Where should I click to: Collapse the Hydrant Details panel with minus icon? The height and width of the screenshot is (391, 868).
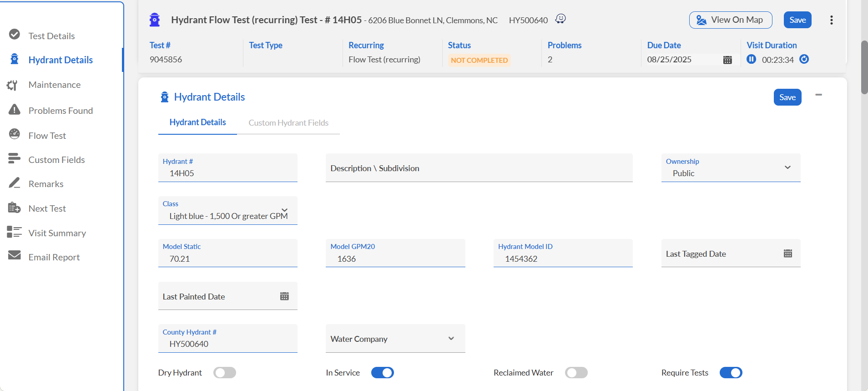click(x=818, y=95)
